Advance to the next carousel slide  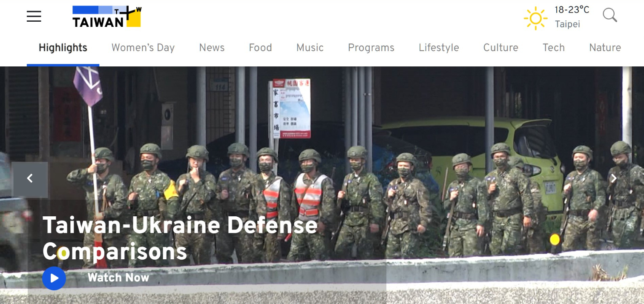pyautogui.click(x=613, y=179)
